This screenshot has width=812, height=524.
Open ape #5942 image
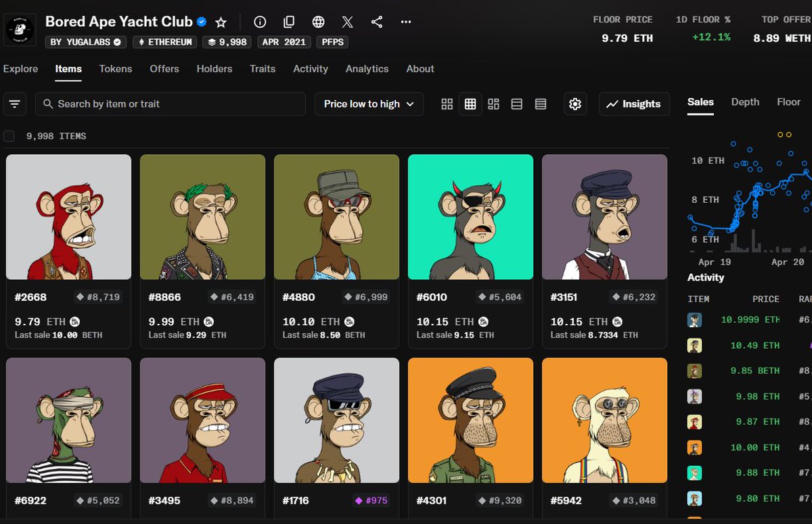pyautogui.click(x=604, y=421)
